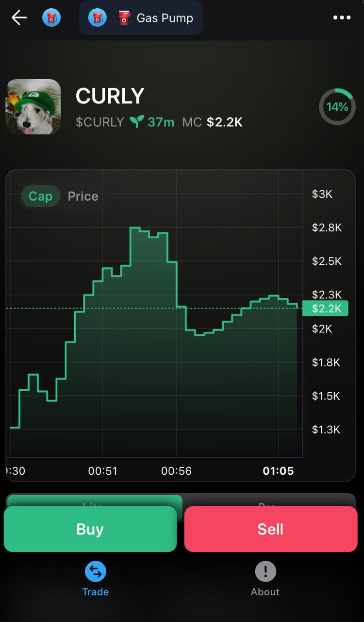The height and width of the screenshot is (622, 364).
Task: Open the About tab exclamation icon
Action: (265, 572)
